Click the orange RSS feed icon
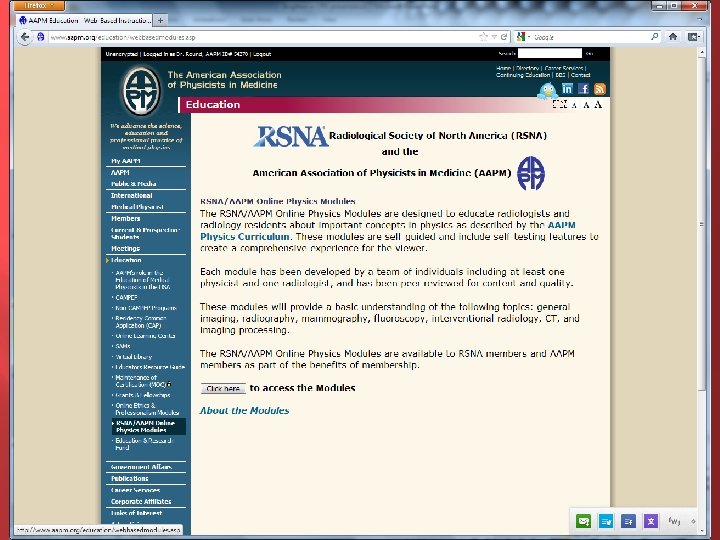 tap(600, 89)
